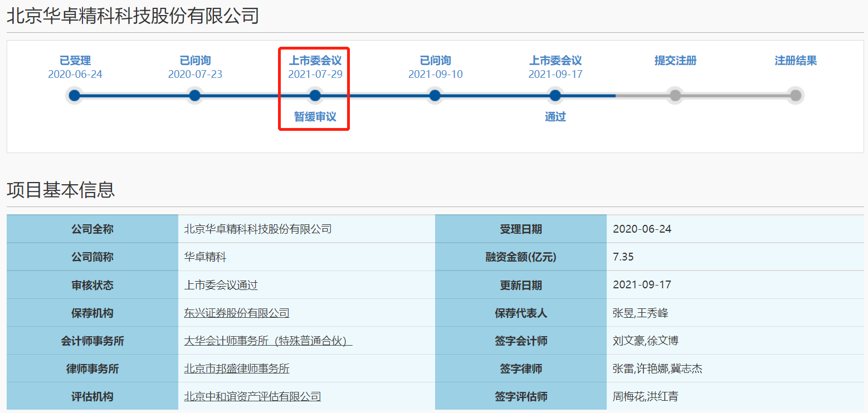Viewport: 868px width, 413px height.
Task: Click the 注册结果 gray timeline dot
Action: 796,96
